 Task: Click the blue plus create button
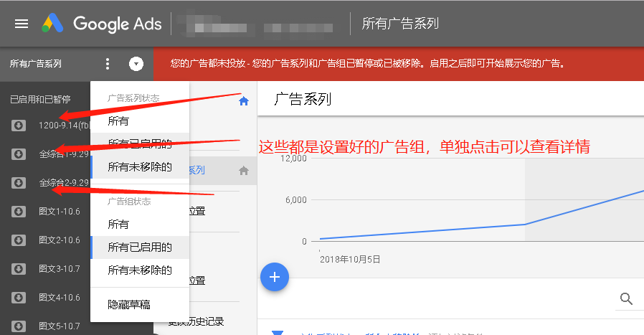[x=274, y=277]
